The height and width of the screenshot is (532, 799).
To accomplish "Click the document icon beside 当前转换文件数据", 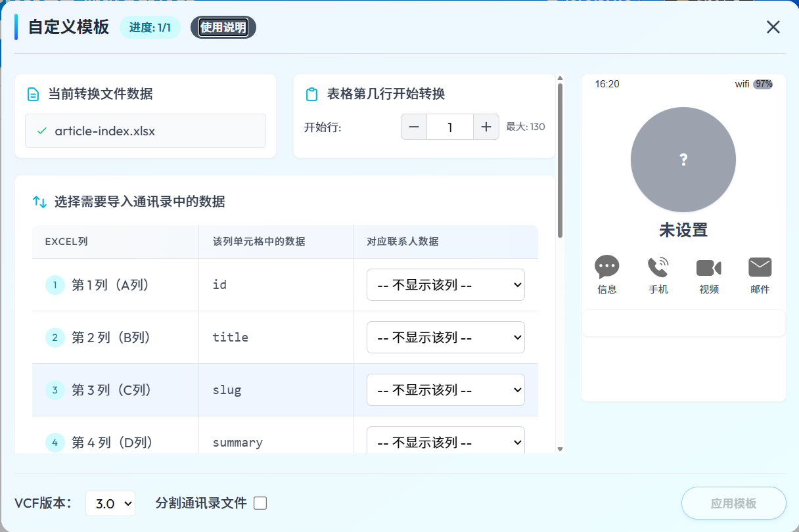I will pyautogui.click(x=33, y=95).
